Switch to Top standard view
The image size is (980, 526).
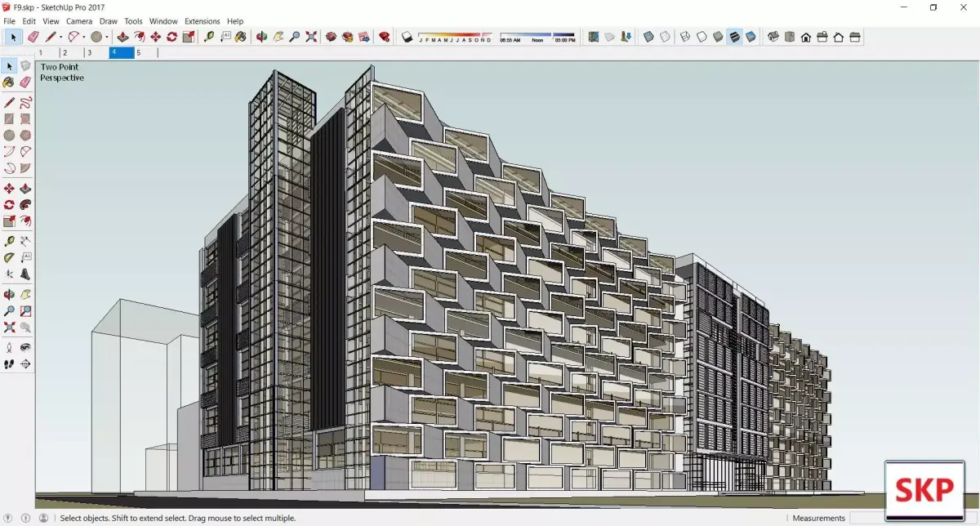(x=790, y=37)
